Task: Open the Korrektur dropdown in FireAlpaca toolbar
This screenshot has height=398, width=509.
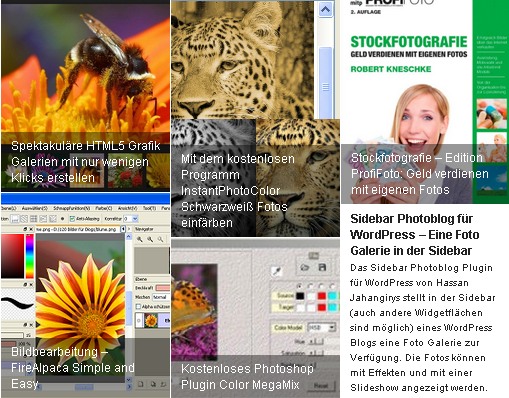Action: point(131,219)
